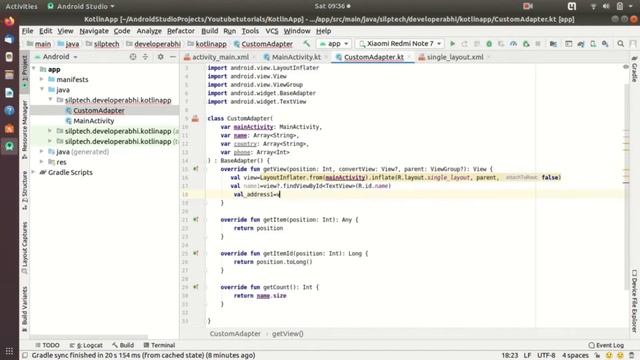Click getCount override gutter icon
Image resolution: width=640 pixels, height=360 pixels.
[x=196, y=287]
